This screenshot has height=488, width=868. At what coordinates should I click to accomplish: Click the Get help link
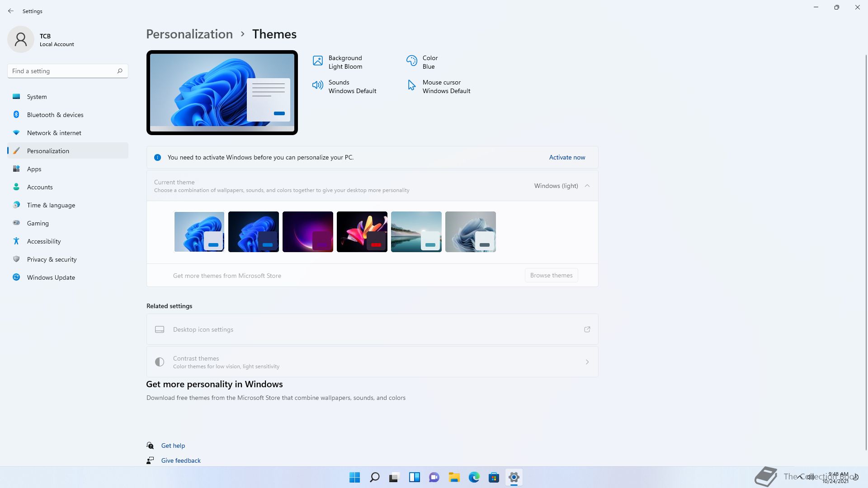pyautogui.click(x=173, y=446)
